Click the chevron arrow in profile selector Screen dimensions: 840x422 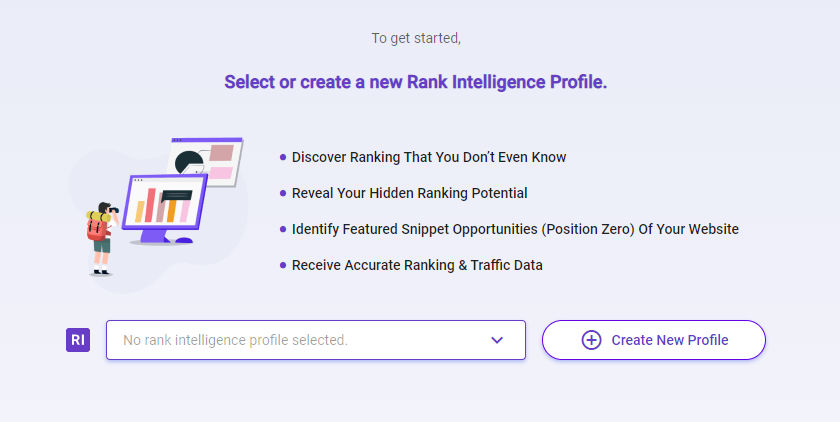(x=497, y=340)
